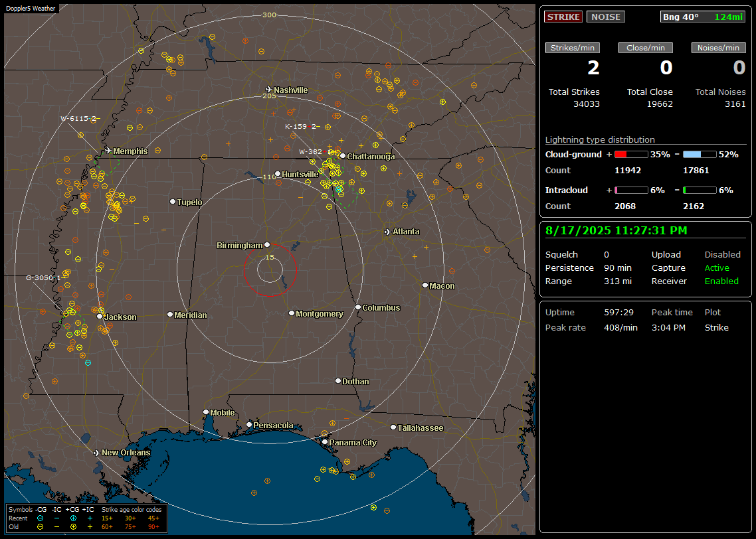This screenshot has width=756, height=539.
Task: Click the date and time 8/17/2025 readout
Action: point(616,231)
